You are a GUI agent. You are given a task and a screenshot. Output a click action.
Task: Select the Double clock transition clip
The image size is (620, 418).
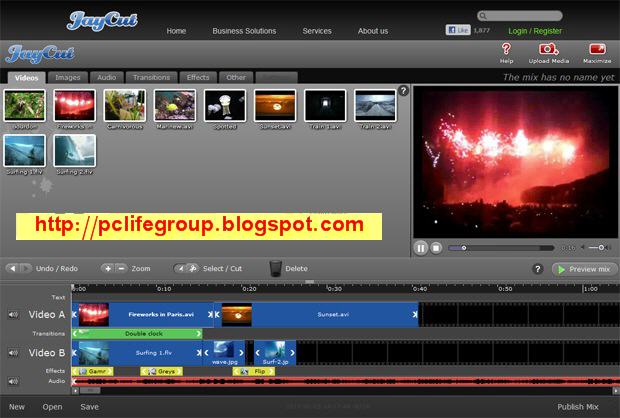[x=137, y=334]
